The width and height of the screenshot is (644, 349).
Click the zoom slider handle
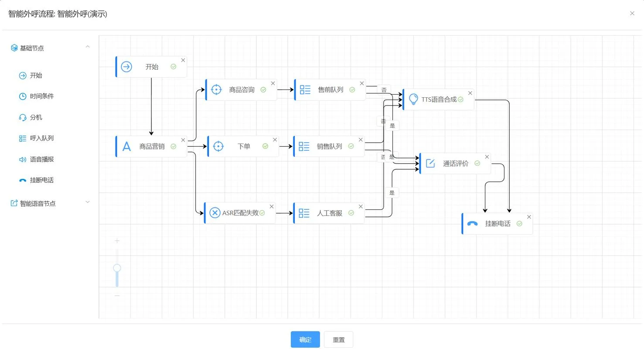coord(117,268)
